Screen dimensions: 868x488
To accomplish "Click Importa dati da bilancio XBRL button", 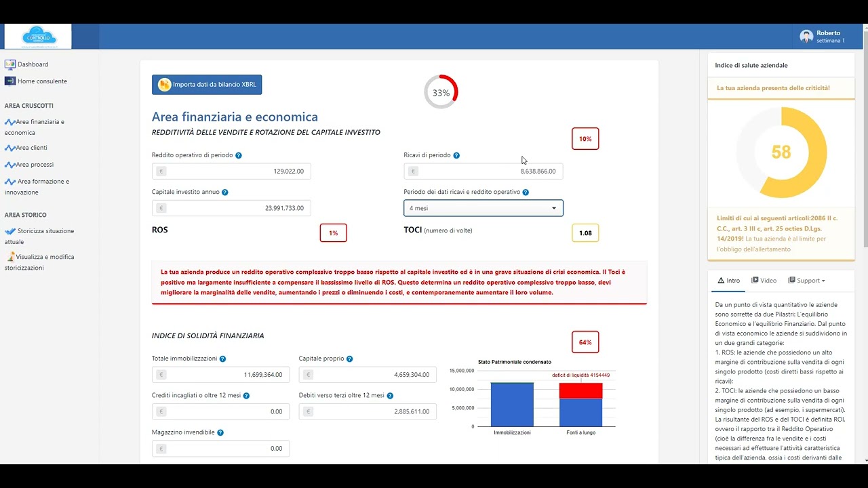I will tap(207, 85).
